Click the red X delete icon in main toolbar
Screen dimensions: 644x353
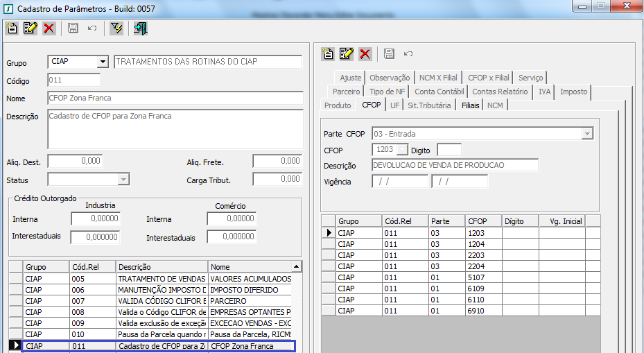[x=49, y=28]
